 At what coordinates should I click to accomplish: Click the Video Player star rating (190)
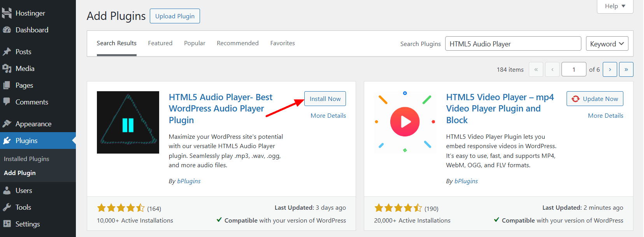pos(406,208)
